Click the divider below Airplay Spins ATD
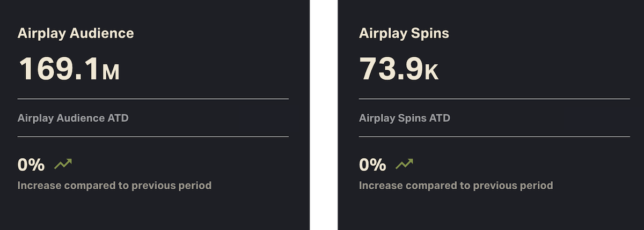Screen dimensions: 644x230 pyautogui.click(x=494, y=137)
